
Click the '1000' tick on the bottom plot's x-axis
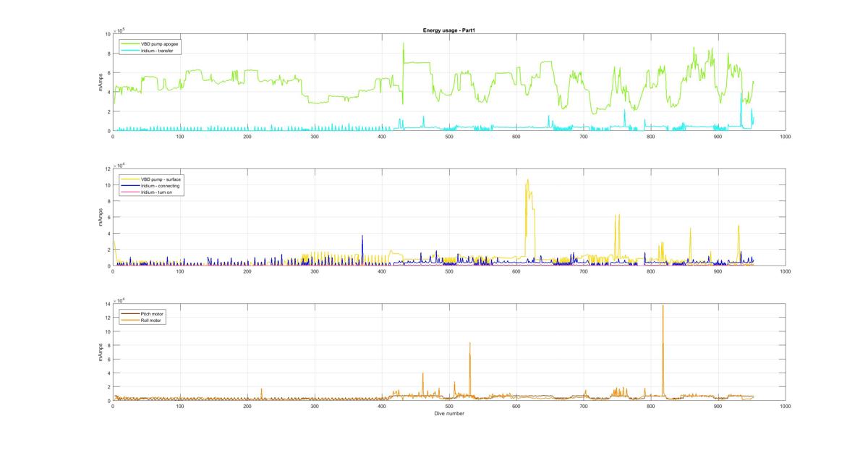(785, 407)
